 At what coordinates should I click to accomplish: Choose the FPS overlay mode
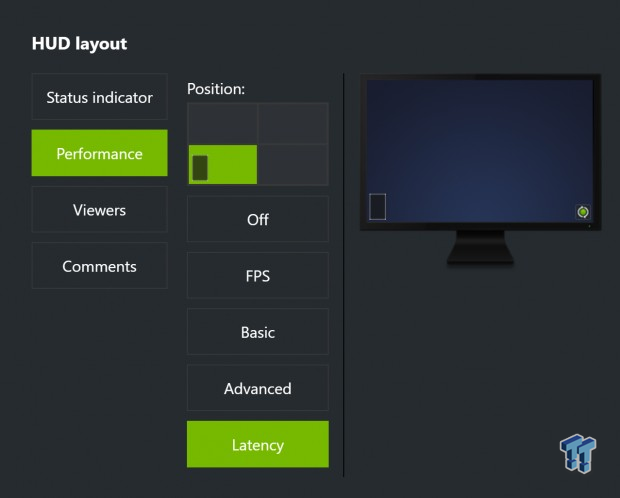click(x=258, y=275)
